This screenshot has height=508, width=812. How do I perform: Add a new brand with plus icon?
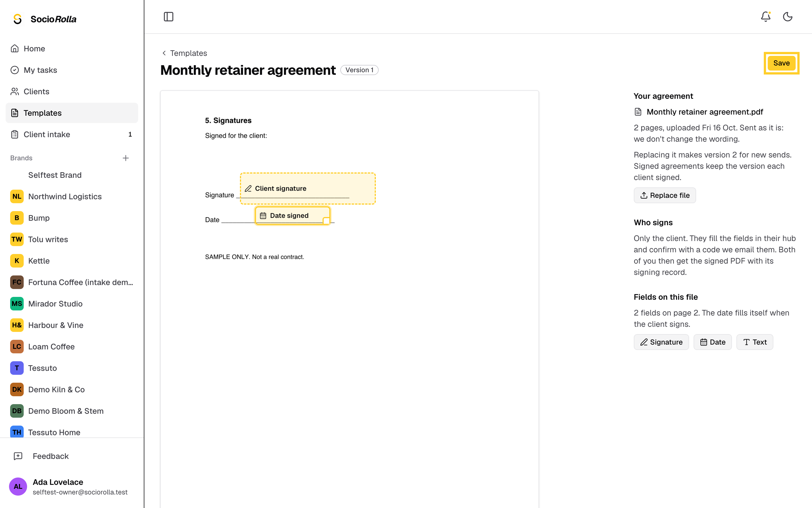click(125, 158)
